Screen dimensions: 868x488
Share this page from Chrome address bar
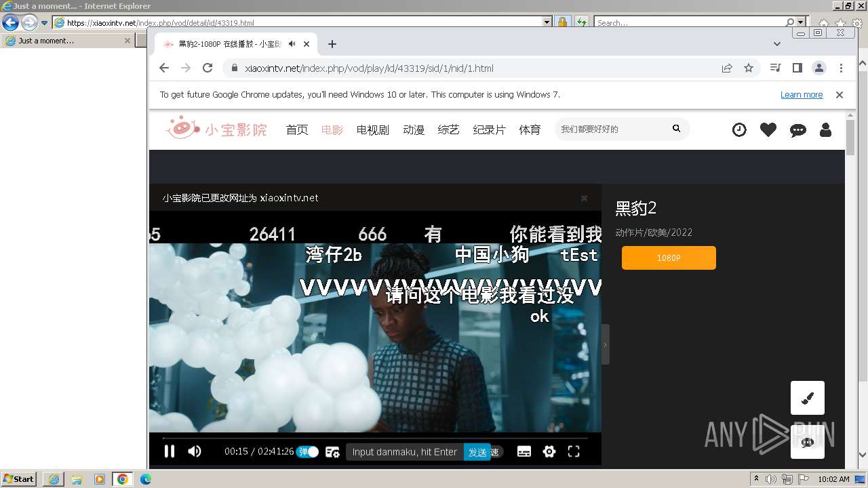pos(727,68)
